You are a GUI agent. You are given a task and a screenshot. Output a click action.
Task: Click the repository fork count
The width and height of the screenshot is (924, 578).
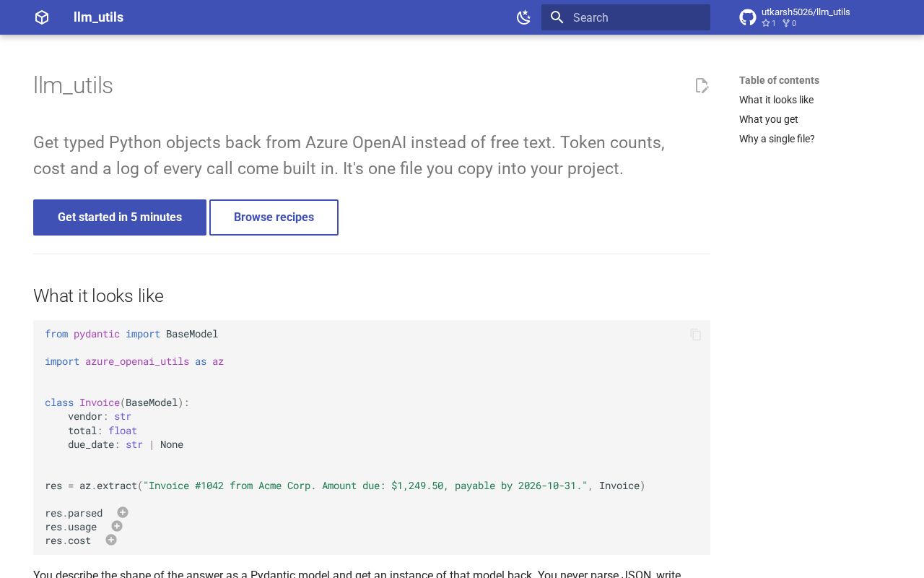click(789, 23)
